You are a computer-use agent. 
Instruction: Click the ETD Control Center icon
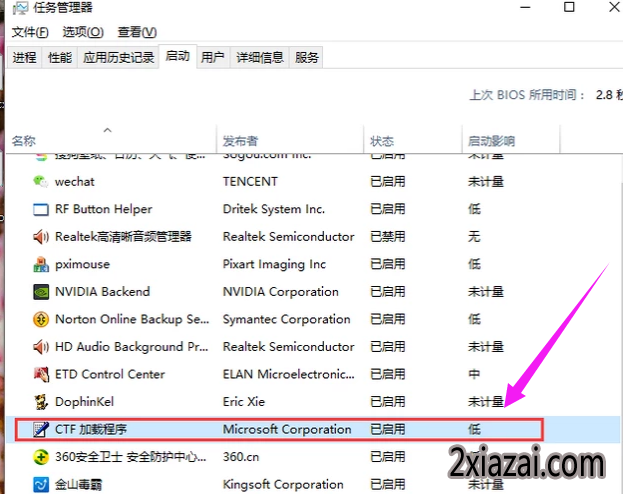[x=41, y=374]
